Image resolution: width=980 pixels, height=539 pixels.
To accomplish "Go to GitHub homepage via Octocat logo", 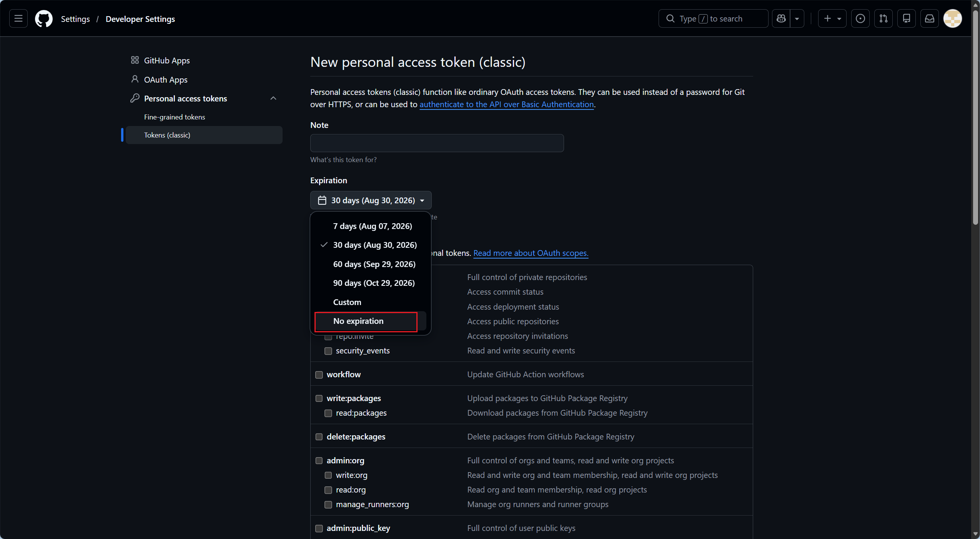I will tap(44, 18).
